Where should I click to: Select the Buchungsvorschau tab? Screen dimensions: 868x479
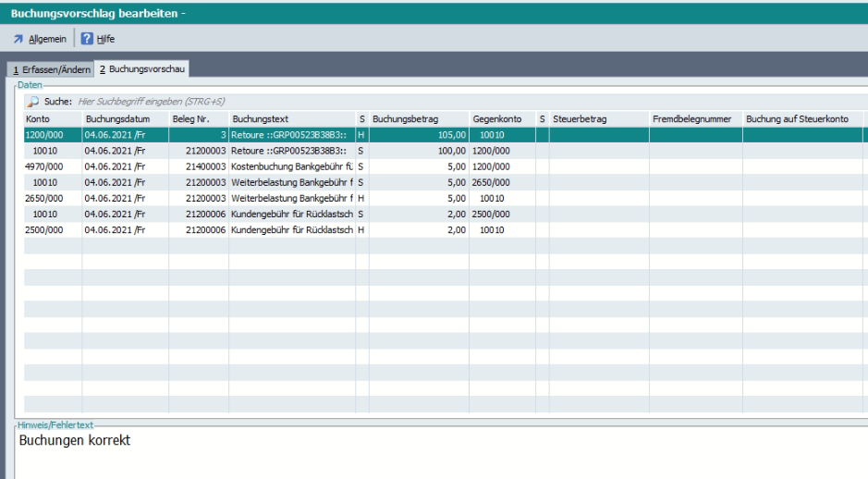click(x=143, y=71)
